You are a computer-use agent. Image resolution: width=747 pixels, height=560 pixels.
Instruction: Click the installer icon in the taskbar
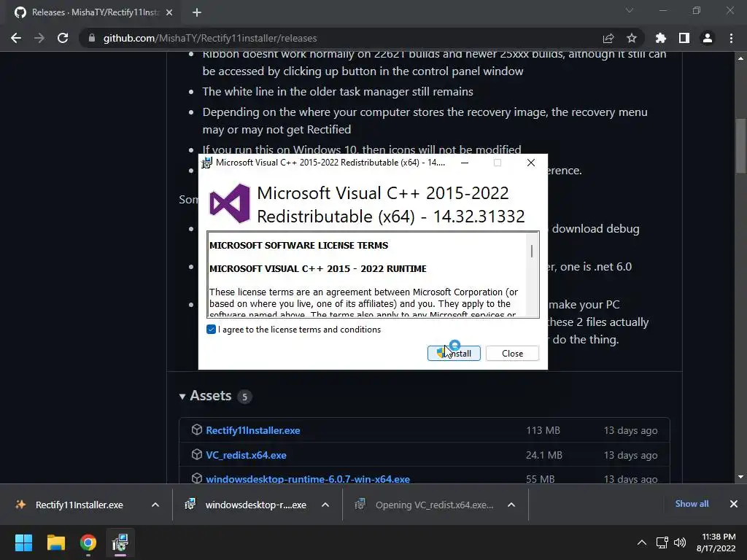point(120,542)
